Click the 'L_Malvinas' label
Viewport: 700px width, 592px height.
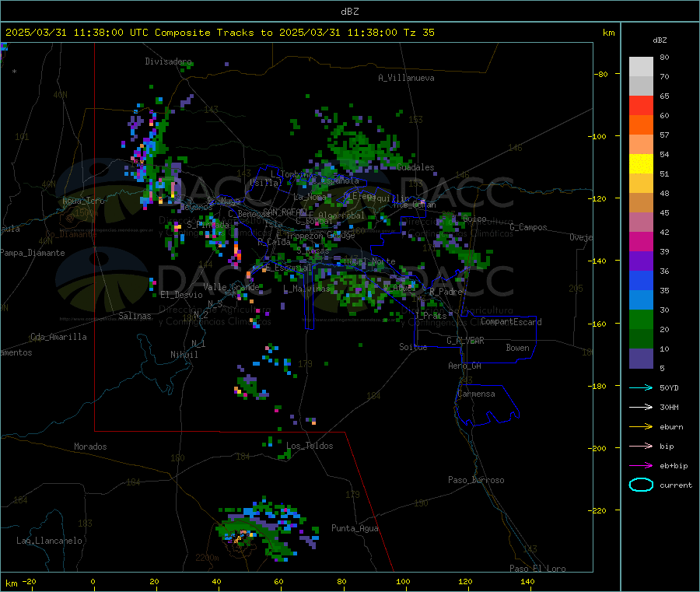click(306, 289)
